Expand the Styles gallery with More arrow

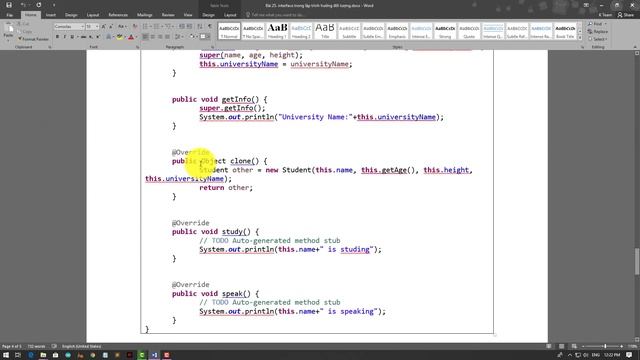coord(580,38)
